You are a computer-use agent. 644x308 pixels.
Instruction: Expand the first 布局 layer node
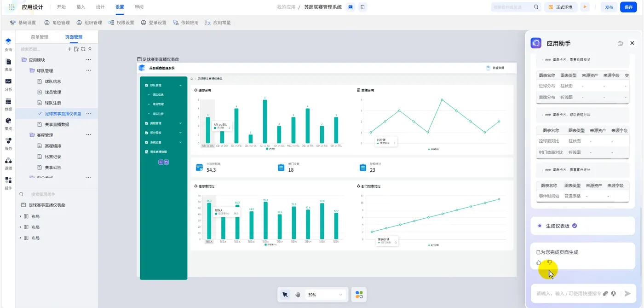coord(20,216)
